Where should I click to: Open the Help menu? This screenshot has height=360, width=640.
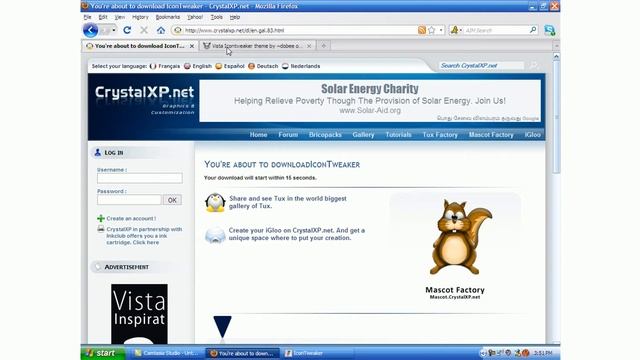coord(235,17)
